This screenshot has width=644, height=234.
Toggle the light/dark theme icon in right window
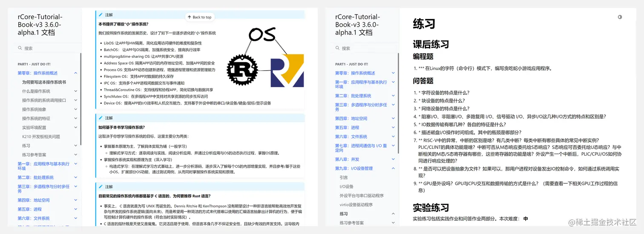pos(620,17)
